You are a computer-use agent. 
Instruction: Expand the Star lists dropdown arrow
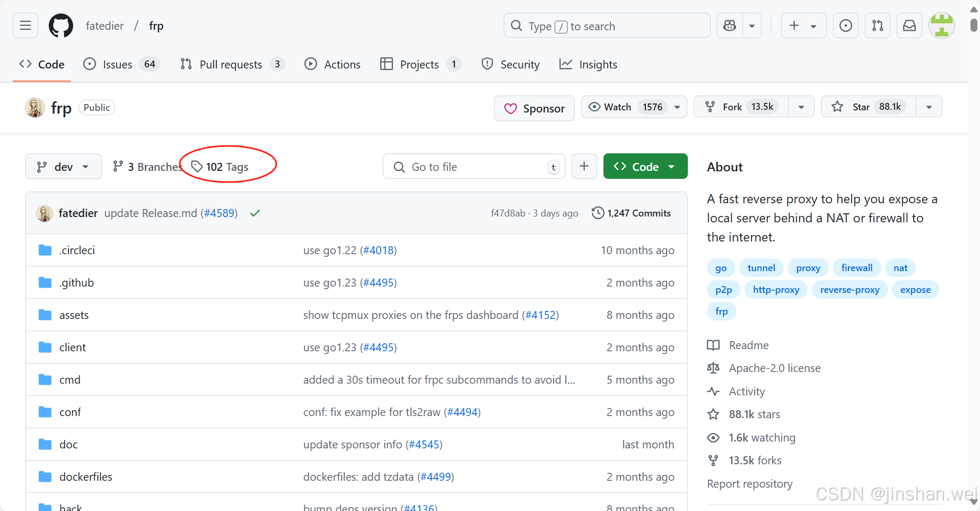tap(929, 107)
